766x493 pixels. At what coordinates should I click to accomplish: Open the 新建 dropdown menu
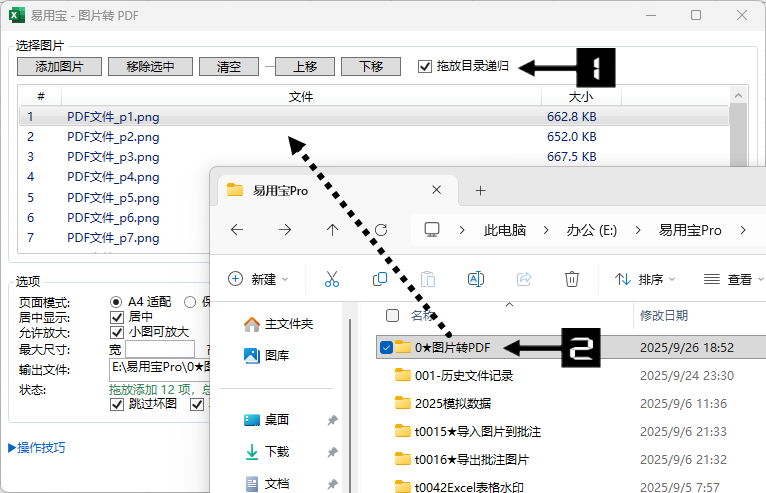coord(258,280)
